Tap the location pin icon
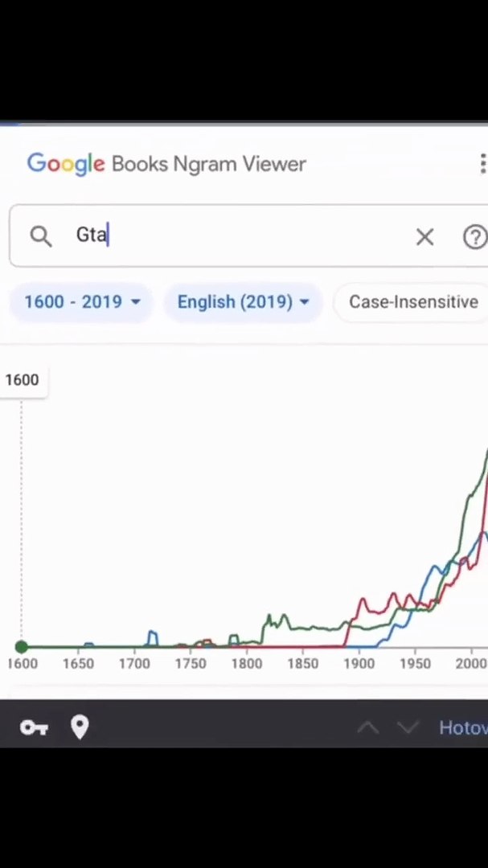The image size is (488, 868). point(80,727)
